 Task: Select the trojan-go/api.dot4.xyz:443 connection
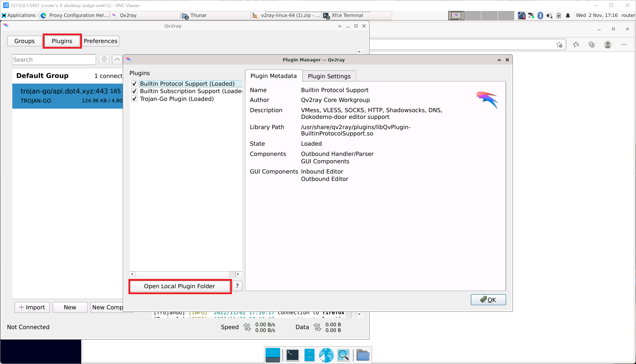point(68,96)
